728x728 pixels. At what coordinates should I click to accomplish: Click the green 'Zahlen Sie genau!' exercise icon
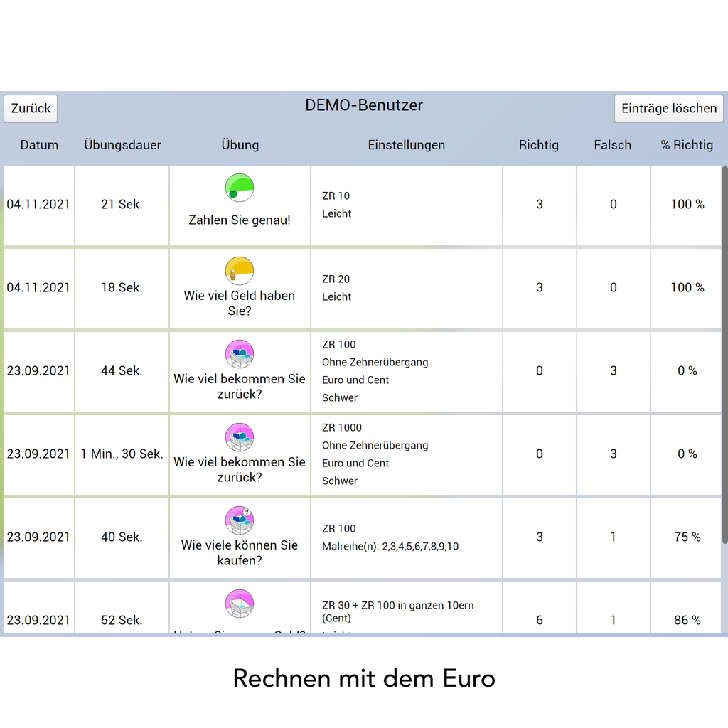point(240,188)
